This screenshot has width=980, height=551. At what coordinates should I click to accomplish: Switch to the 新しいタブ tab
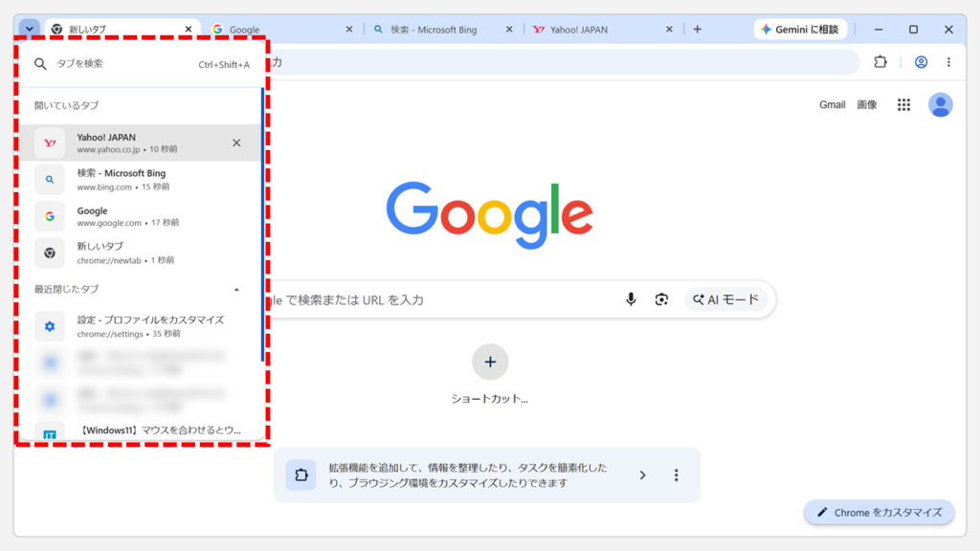pyautogui.click(x=122, y=30)
